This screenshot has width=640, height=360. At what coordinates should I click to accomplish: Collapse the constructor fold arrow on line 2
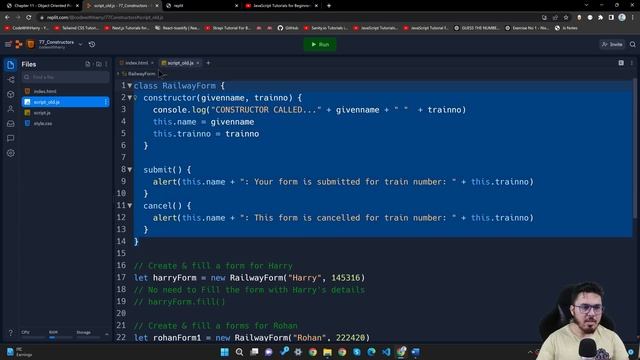130,98
